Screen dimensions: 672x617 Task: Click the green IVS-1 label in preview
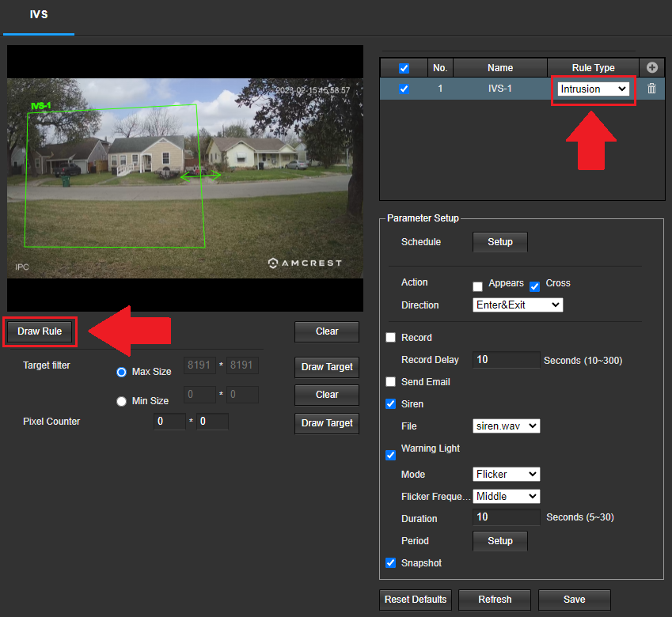coord(41,106)
